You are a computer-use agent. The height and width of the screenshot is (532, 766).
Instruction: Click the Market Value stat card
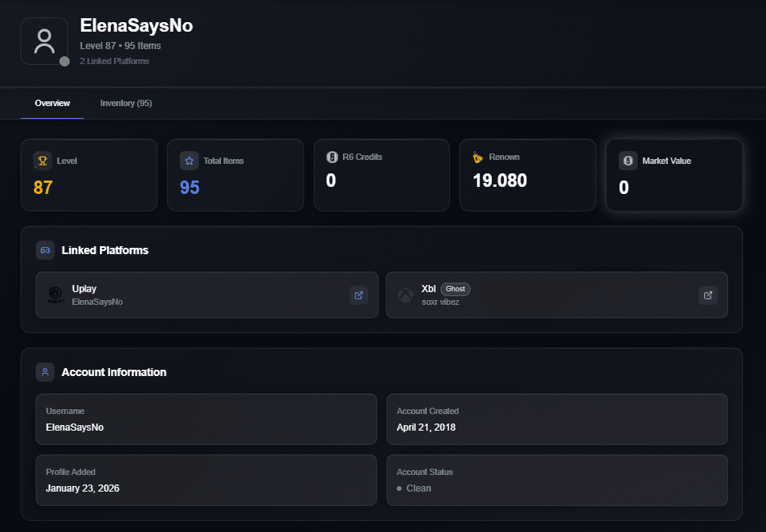[674, 175]
